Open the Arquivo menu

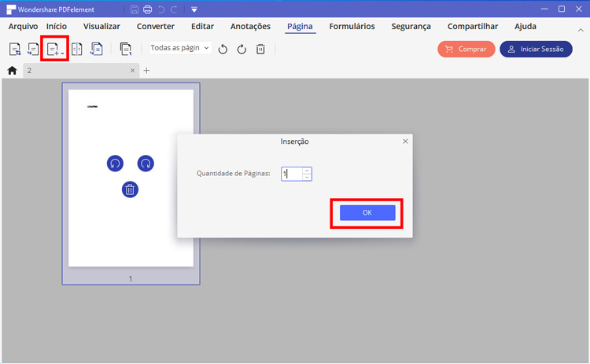[23, 26]
